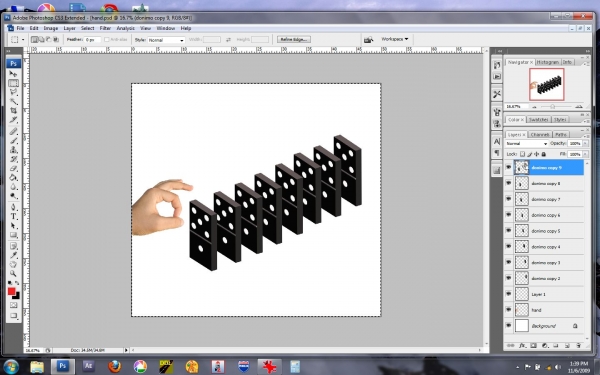This screenshot has height=375, width=600.
Task: Open the Fill slider arrow
Action: [x=585, y=154]
